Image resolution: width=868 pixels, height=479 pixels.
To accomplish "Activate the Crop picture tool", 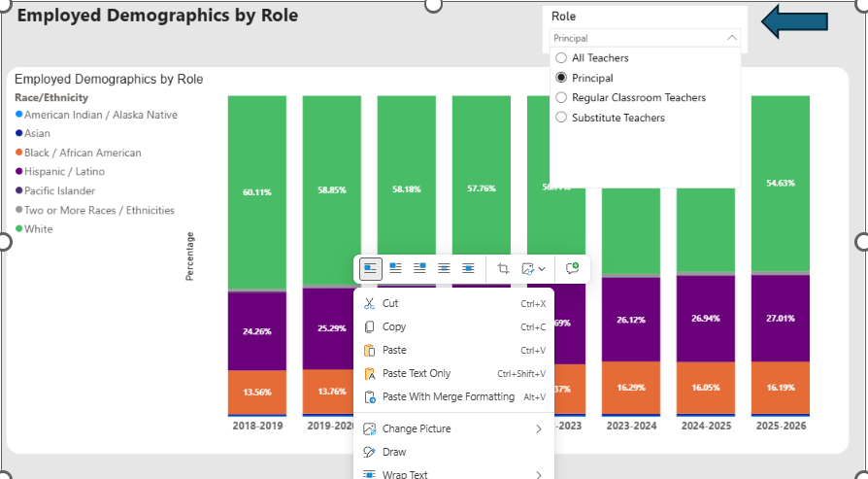I will (503, 268).
